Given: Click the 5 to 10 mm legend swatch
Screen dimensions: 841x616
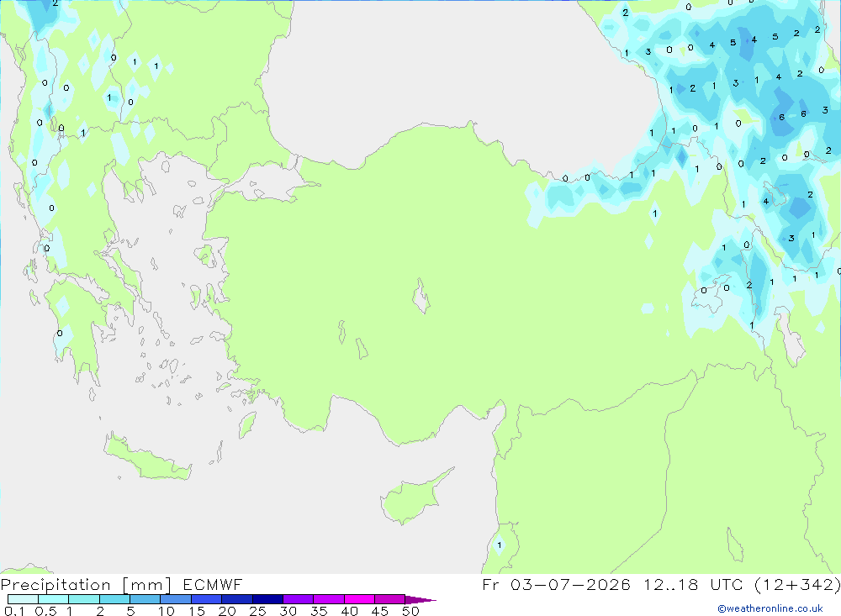Looking at the screenshot, I should coord(145,599).
